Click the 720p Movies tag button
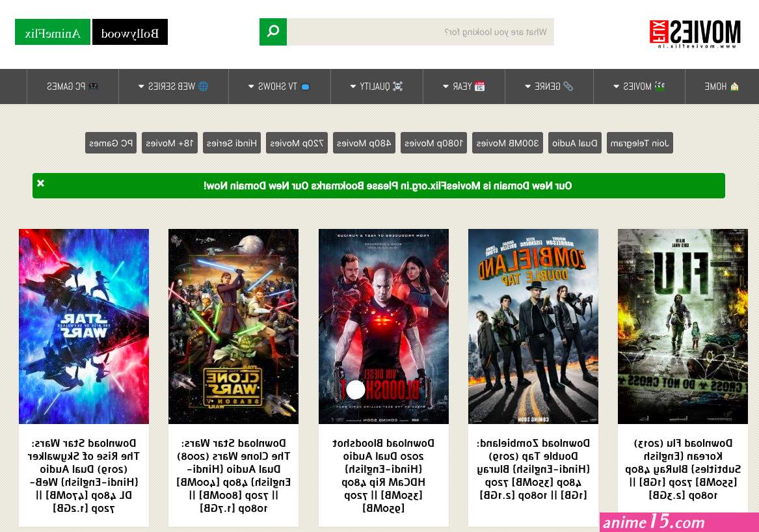The image size is (759, 532). (x=297, y=143)
